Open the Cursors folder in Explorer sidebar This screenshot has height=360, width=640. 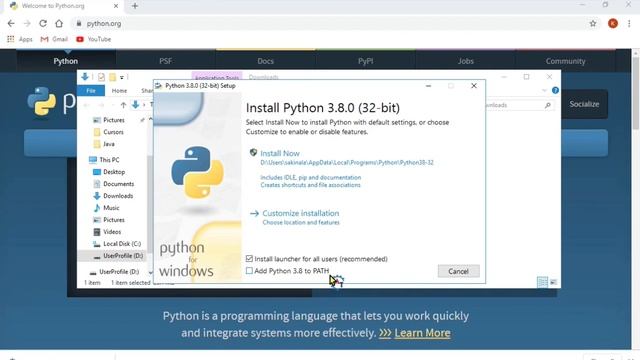[113, 132]
